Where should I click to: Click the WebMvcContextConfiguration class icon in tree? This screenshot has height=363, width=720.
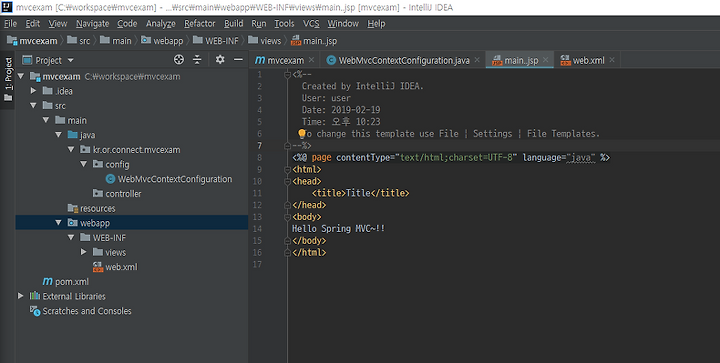tap(110, 179)
